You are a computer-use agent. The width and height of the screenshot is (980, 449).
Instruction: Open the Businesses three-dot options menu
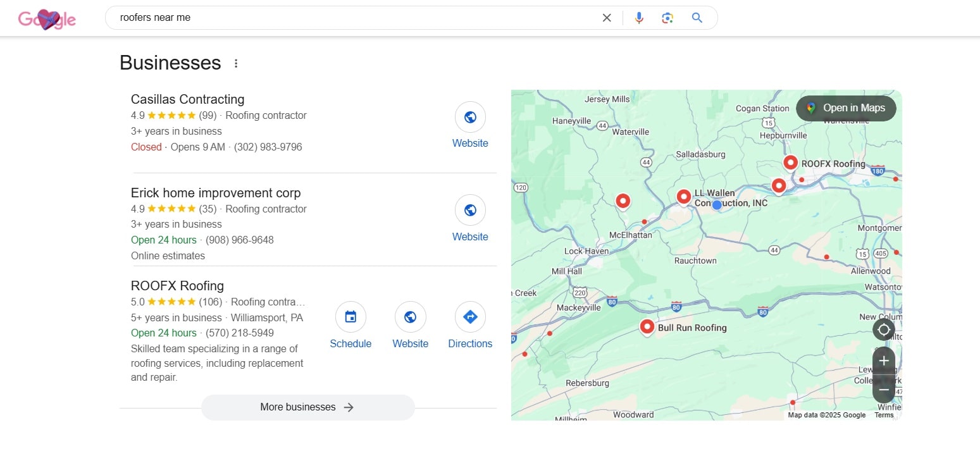[x=236, y=63]
